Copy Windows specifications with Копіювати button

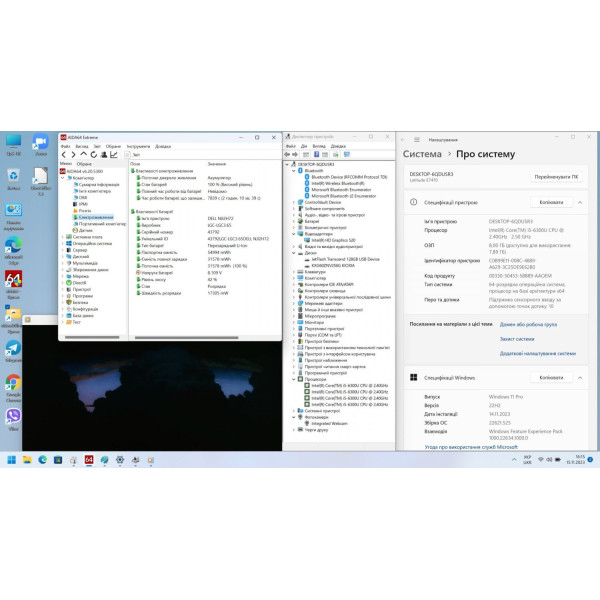[x=551, y=378]
